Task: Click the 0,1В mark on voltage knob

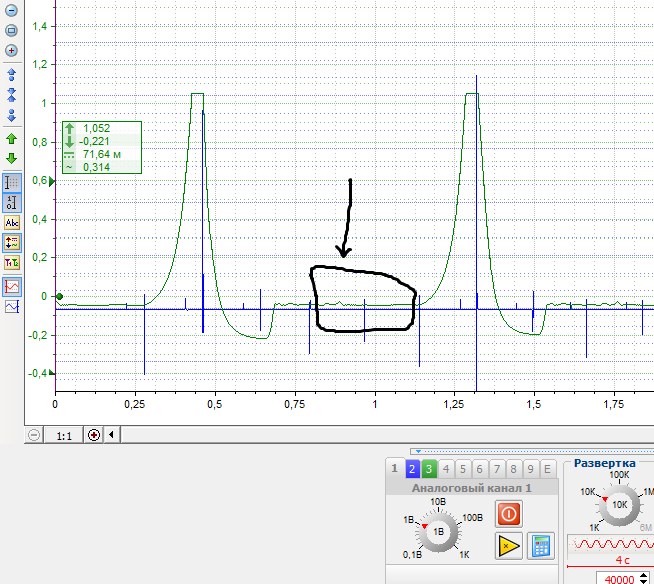Action: [x=412, y=555]
